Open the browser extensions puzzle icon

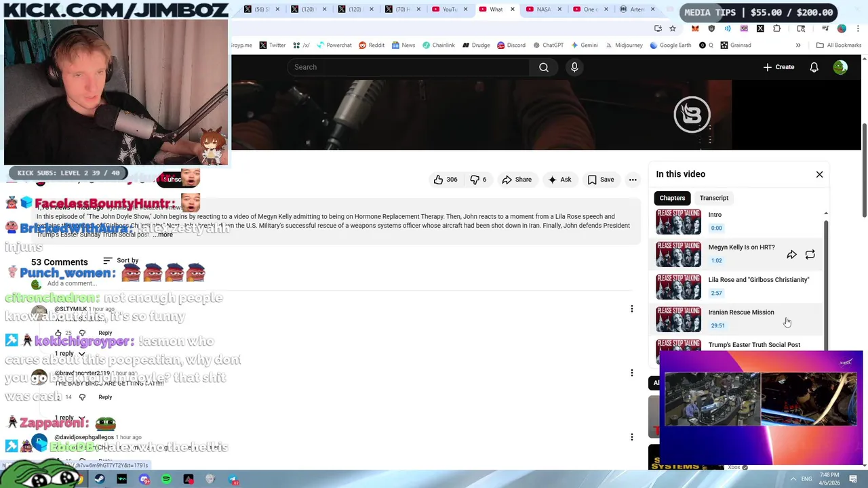[776, 28]
